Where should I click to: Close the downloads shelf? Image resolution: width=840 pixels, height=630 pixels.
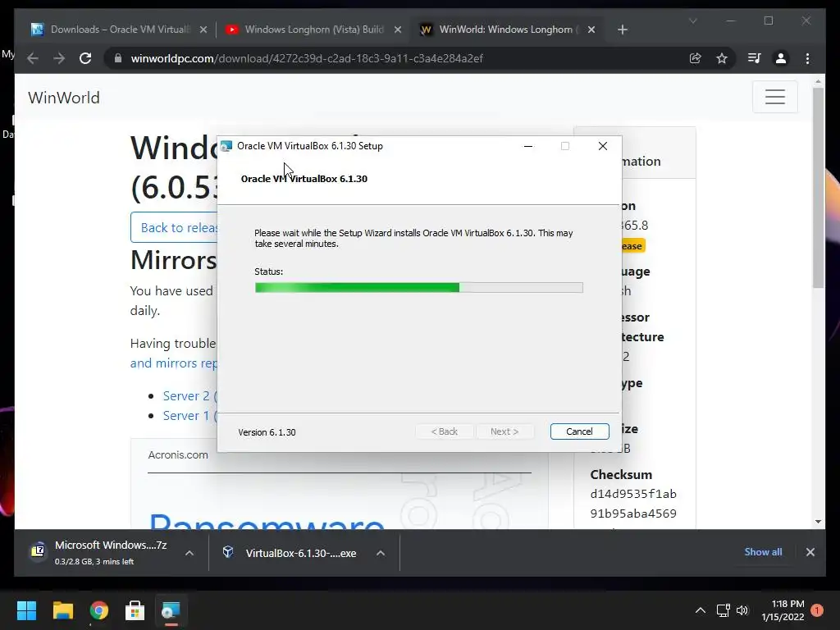[x=810, y=552]
